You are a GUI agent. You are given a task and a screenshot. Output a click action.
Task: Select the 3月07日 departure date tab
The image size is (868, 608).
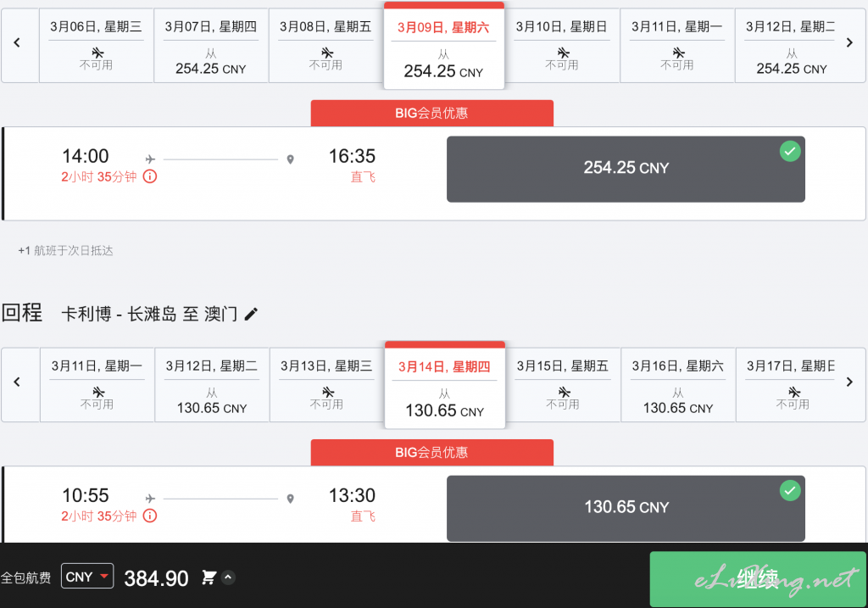coord(211,46)
